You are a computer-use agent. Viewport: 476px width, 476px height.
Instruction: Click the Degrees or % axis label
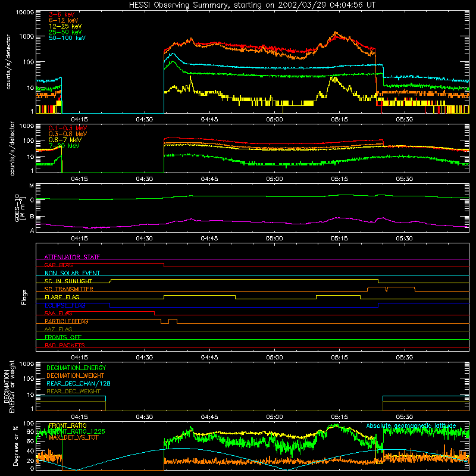(x=15, y=446)
